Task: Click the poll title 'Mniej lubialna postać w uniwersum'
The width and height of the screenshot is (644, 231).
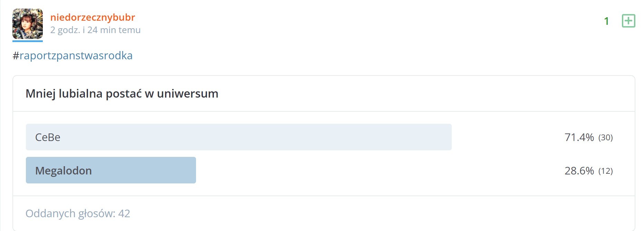Action: [122, 93]
